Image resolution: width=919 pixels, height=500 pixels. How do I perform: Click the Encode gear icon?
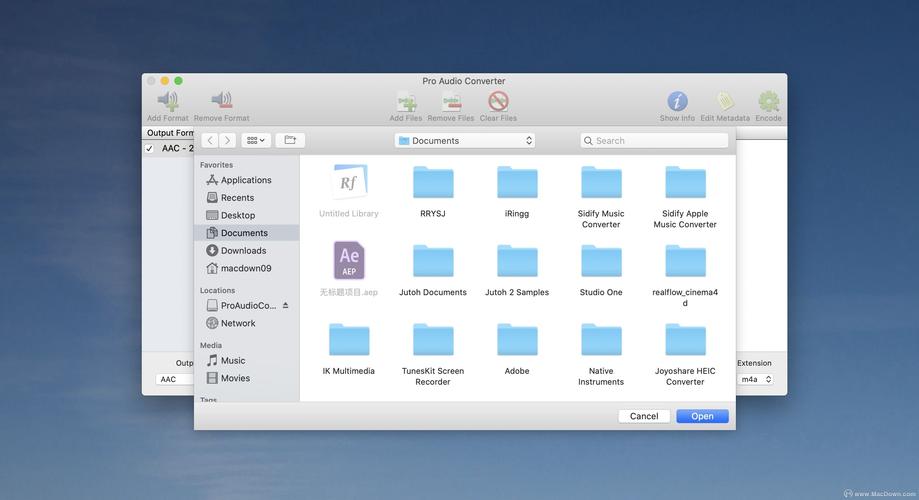coord(768,101)
